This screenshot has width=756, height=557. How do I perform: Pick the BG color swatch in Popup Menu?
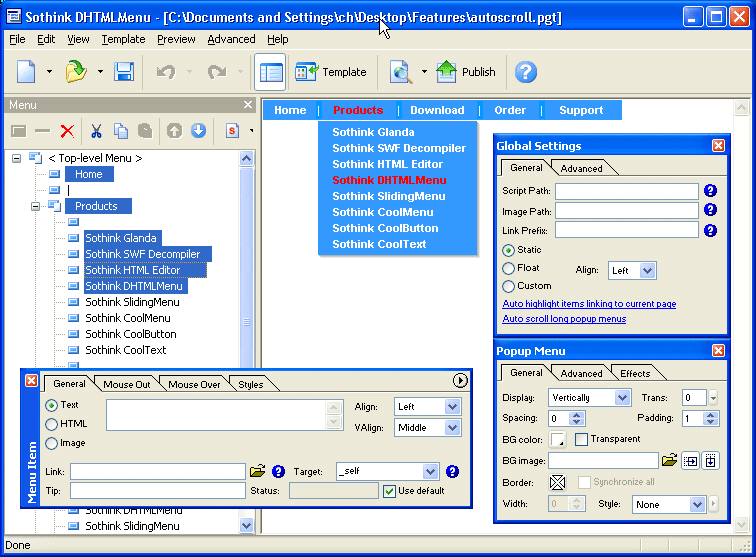click(x=558, y=439)
